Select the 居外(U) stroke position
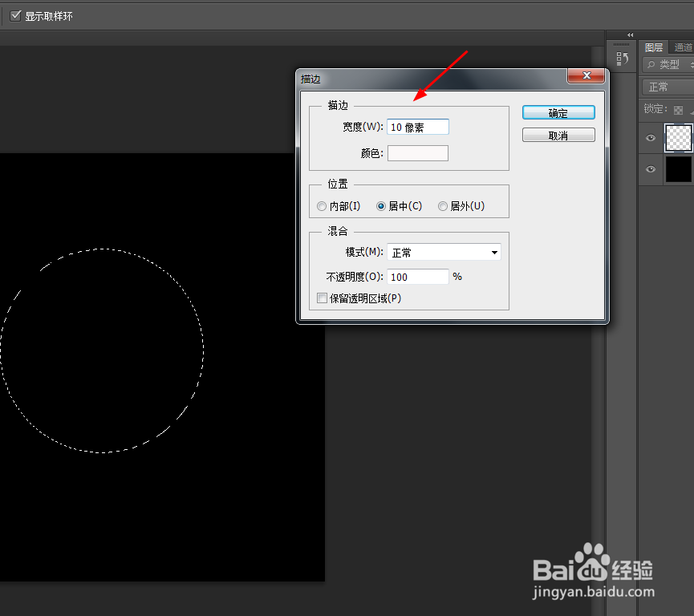The image size is (694, 616). click(443, 205)
